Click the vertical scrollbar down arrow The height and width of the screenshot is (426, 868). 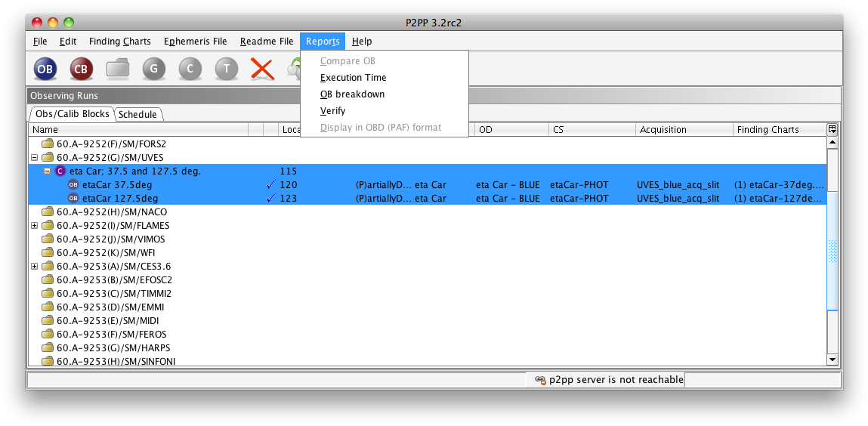click(832, 360)
